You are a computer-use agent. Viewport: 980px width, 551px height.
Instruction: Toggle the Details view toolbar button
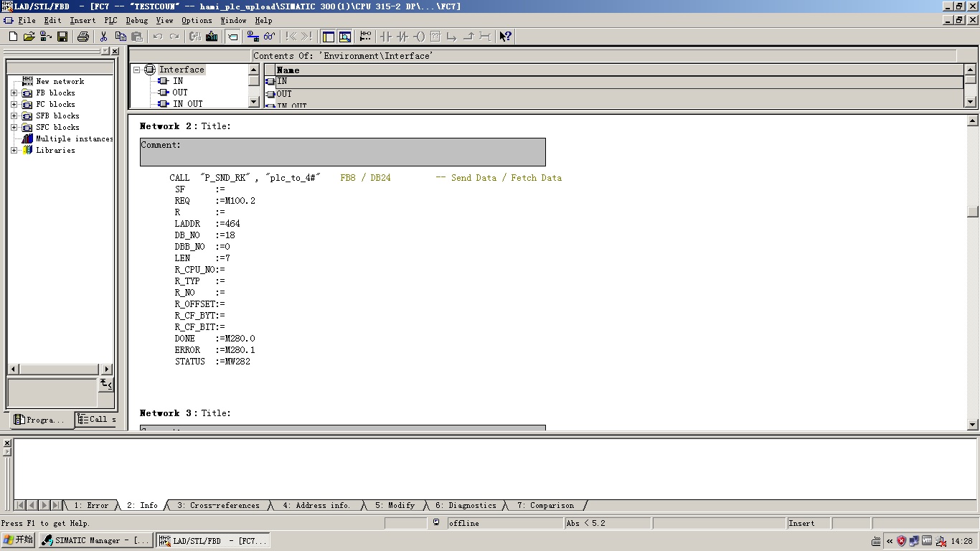pyautogui.click(x=345, y=37)
